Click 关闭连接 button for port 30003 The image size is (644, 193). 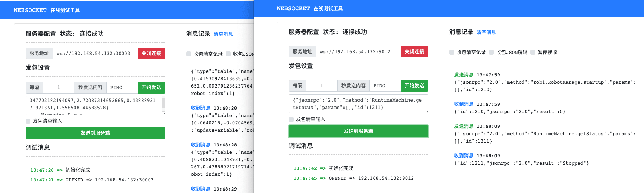pos(151,53)
